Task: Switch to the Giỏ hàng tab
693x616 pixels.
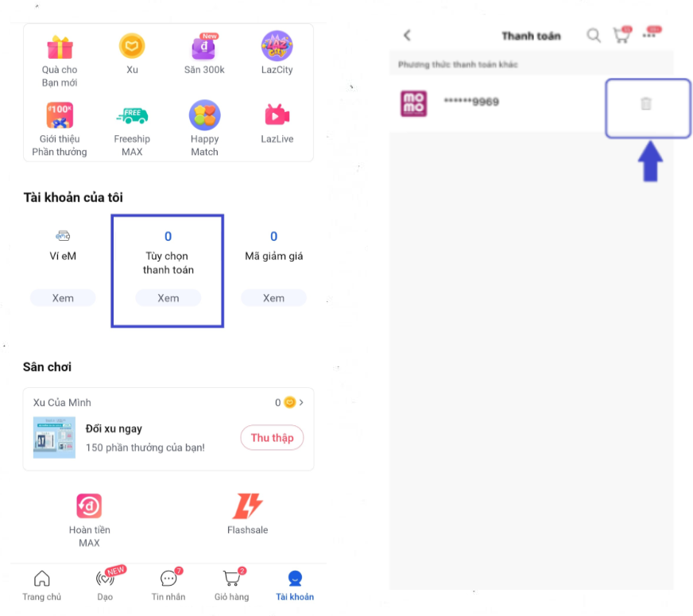Action: pos(231,585)
